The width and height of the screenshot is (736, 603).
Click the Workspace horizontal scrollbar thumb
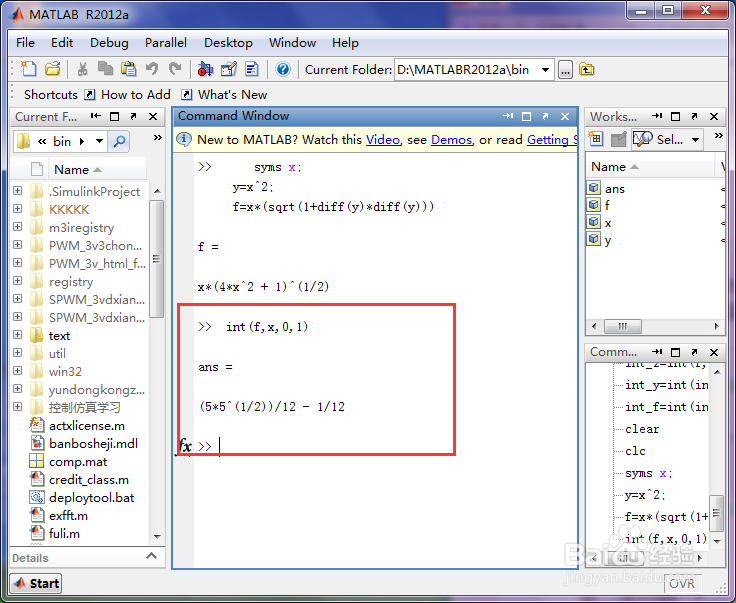(623, 326)
